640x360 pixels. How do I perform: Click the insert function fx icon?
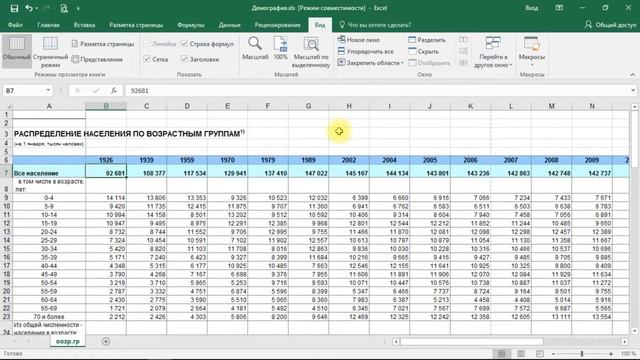(x=114, y=91)
